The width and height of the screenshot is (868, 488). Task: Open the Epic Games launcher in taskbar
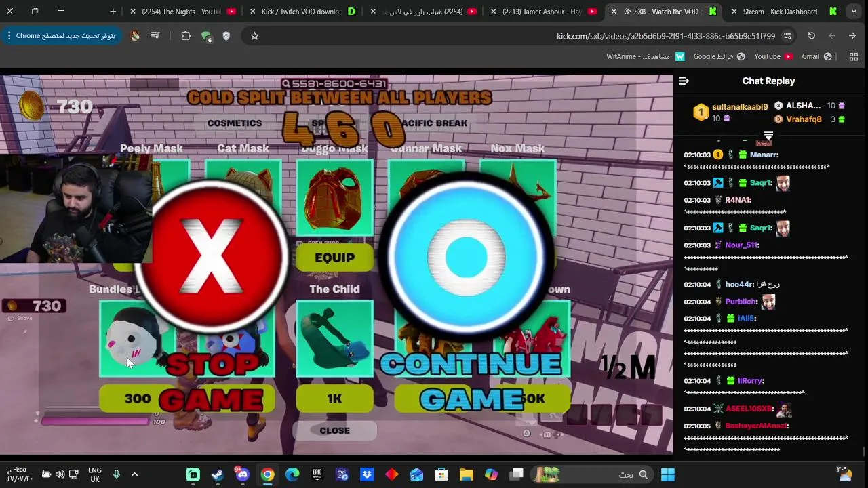click(317, 474)
